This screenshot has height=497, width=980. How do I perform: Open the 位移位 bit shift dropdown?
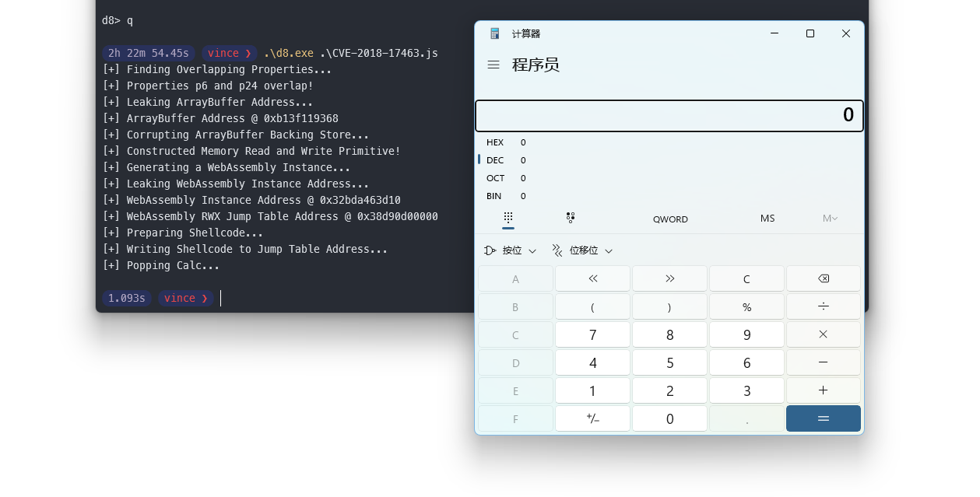(x=582, y=250)
